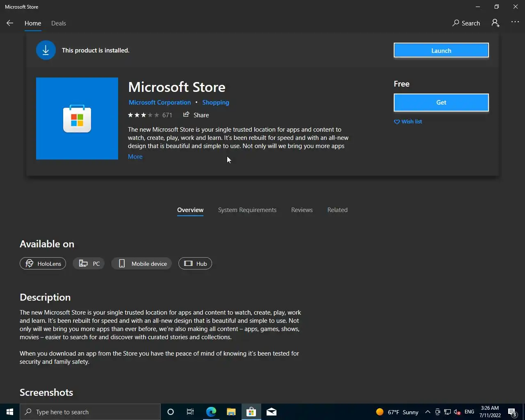Show hidden system tray icons
This screenshot has width=525, height=420.
pos(428,412)
